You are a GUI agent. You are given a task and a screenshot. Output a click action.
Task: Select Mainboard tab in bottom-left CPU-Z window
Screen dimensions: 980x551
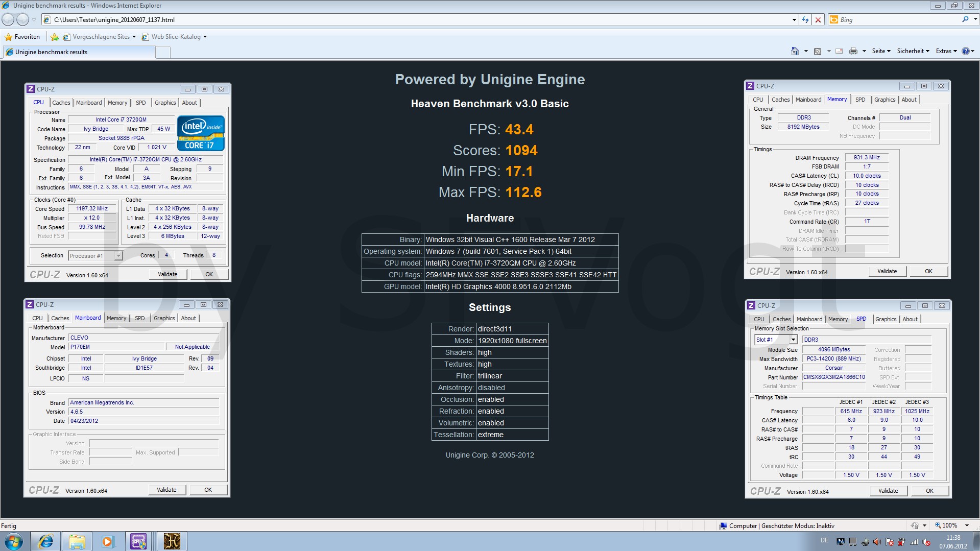[x=88, y=318]
